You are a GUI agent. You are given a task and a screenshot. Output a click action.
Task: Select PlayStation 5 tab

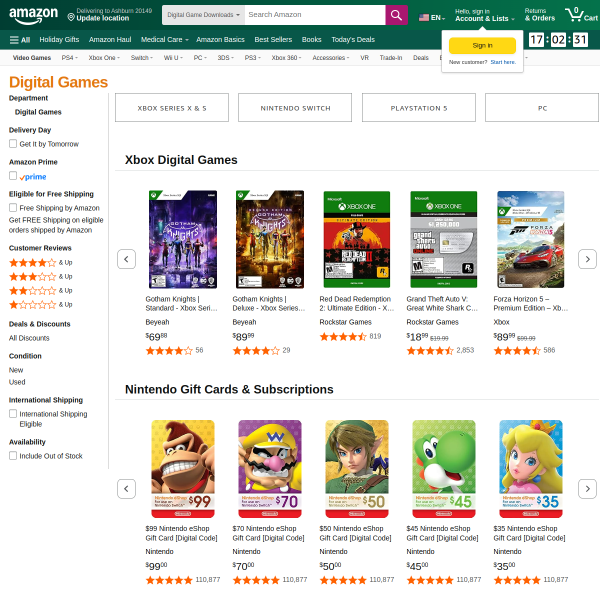click(x=419, y=108)
